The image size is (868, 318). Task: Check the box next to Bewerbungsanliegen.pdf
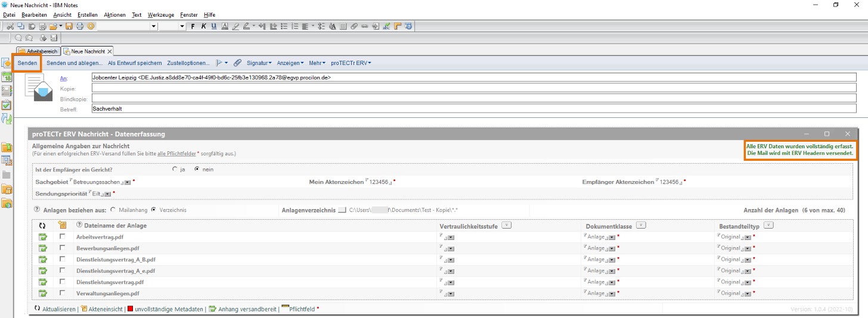pos(63,248)
